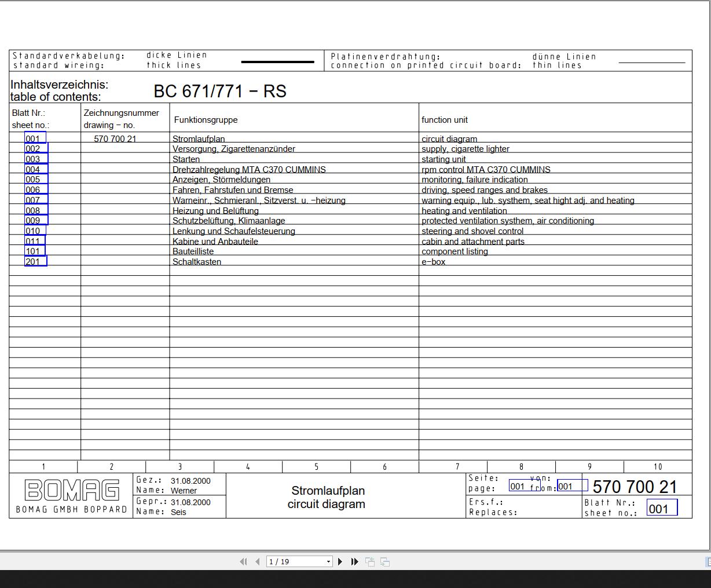Click drawing number 570 700 21 in table

(x=115, y=139)
